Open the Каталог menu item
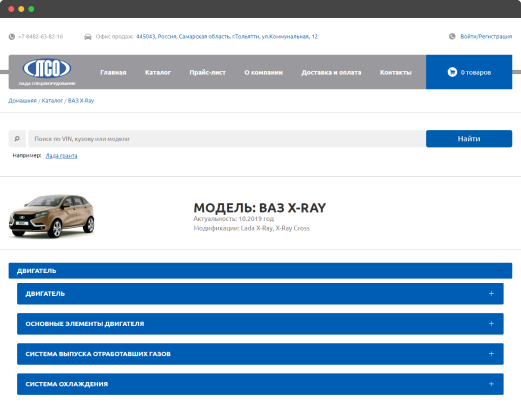Viewport: 521px width, 403px height. [158, 72]
